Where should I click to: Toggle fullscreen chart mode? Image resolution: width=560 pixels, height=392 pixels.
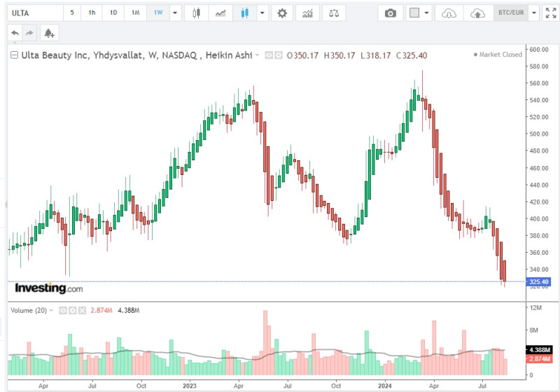click(551, 13)
